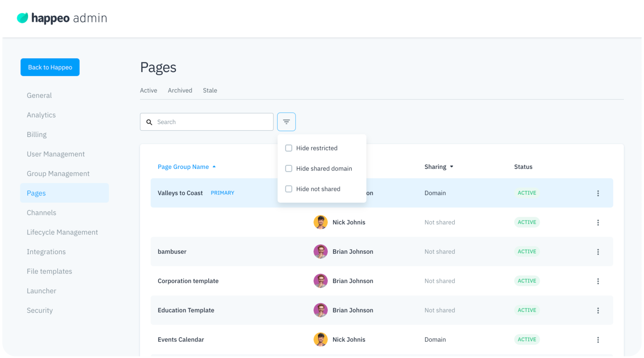This screenshot has height=358, width=644.
Task: Click Brian Johnson's avatar in bambuser row
Action: tap(320, 252)
